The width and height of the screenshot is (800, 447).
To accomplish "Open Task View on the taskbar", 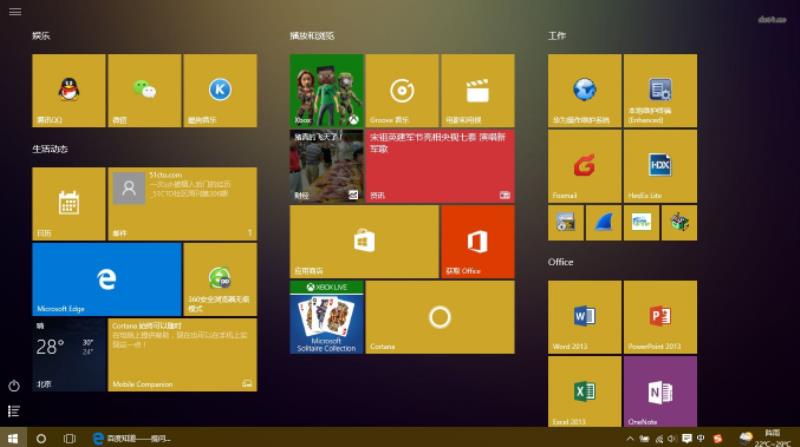I will tap(69, 438).
